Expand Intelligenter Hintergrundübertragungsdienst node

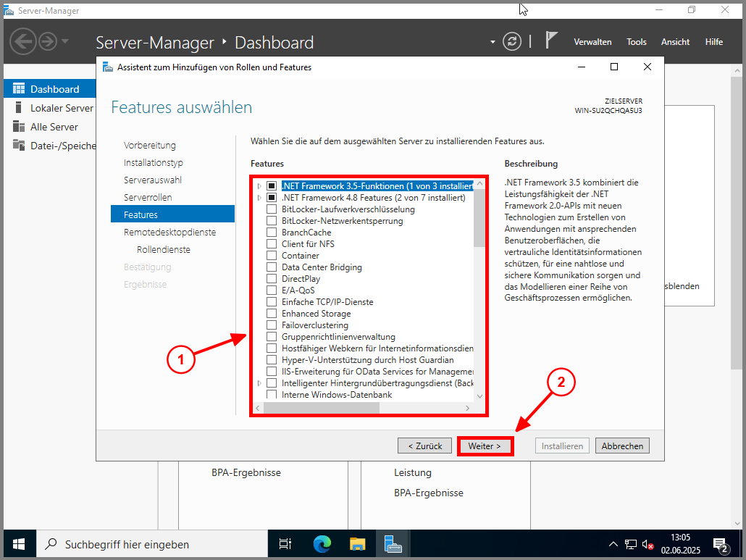coord(259,383)
